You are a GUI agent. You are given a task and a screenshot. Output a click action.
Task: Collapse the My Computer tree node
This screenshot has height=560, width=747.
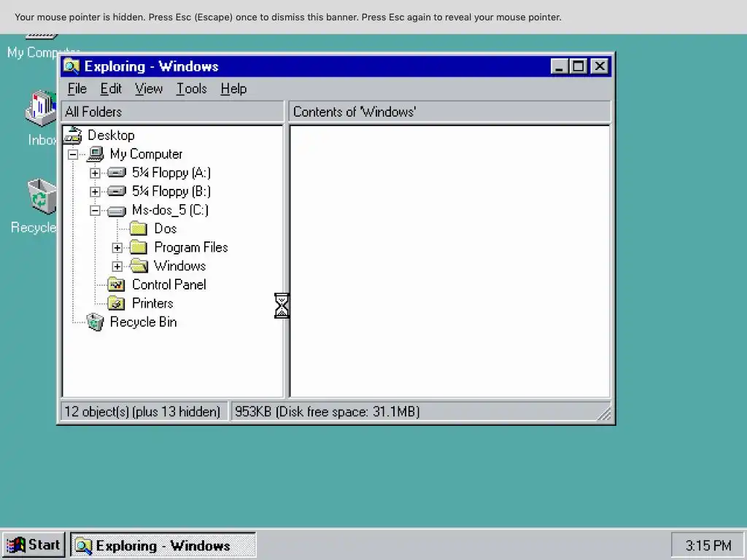72,155
